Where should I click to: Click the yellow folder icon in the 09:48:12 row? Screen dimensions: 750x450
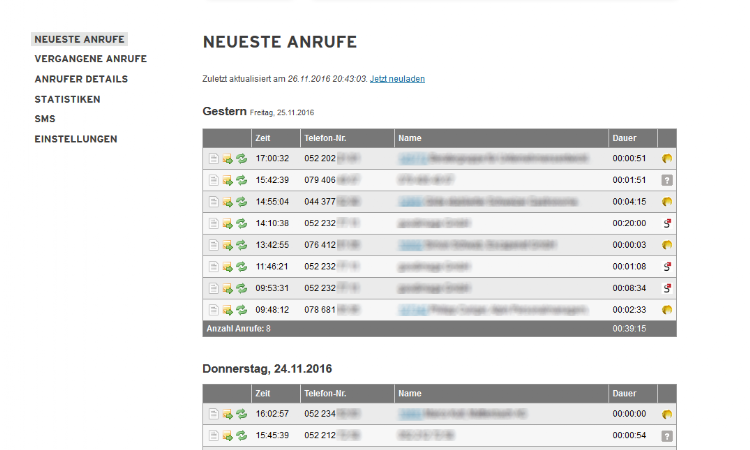coord(227,310)
